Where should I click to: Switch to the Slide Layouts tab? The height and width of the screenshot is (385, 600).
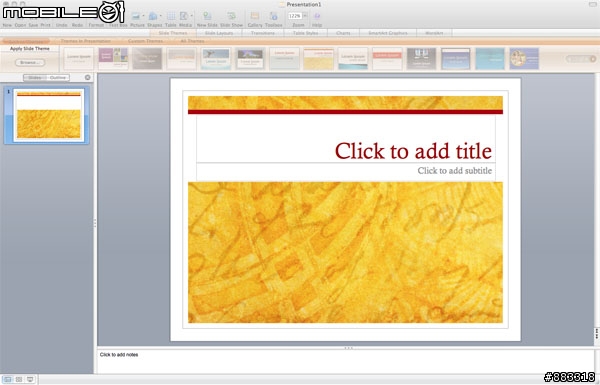(x=219, y=33)
